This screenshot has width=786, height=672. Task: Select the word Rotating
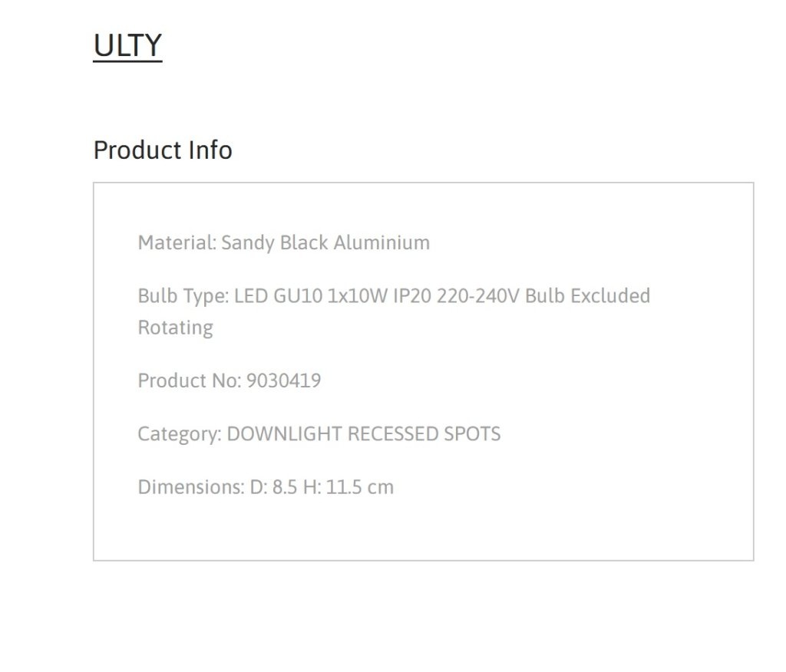click(176, 328)
